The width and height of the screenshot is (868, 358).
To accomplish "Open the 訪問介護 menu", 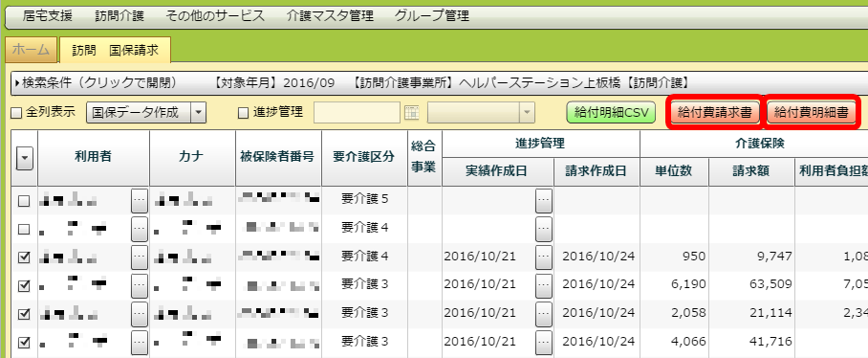I will click(119, 16).
